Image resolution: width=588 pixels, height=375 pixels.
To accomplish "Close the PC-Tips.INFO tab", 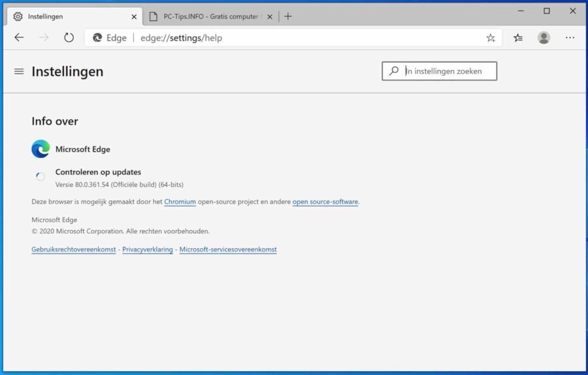I will click(x=270, y=17).
